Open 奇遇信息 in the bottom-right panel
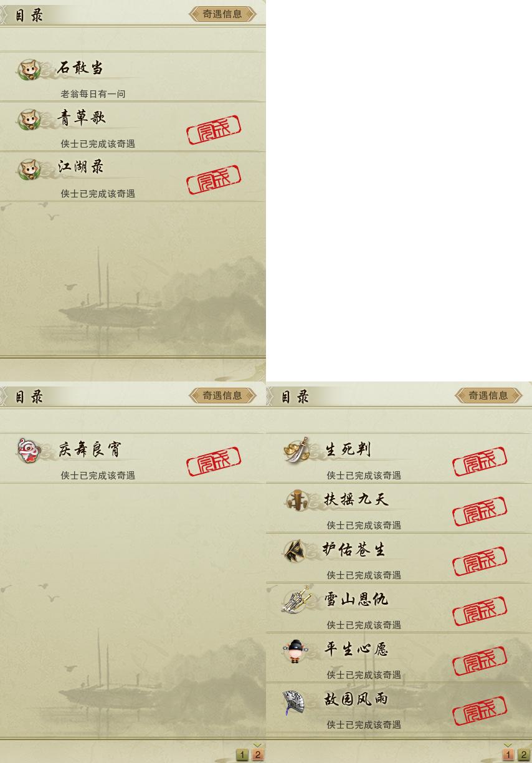 [488, 395]
